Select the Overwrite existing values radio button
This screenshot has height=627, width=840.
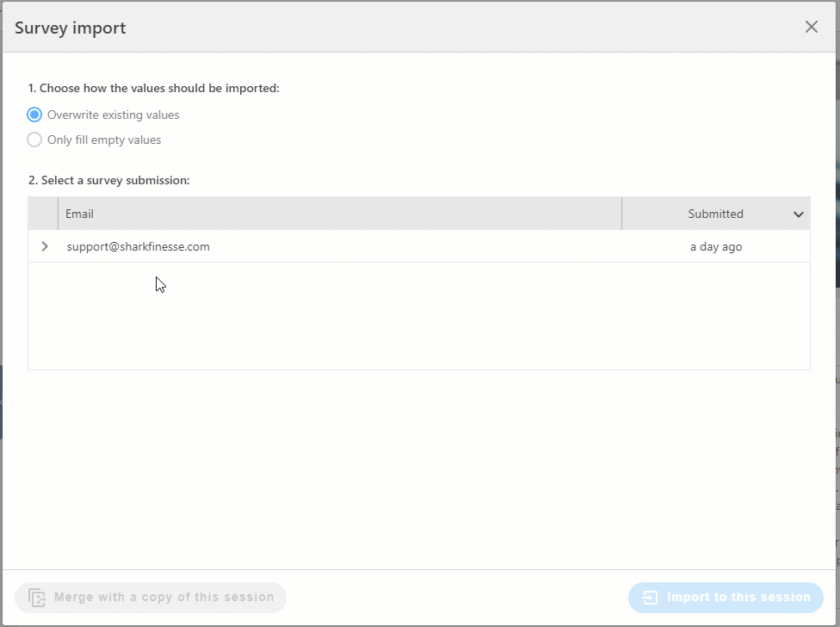tap(34, 115)
